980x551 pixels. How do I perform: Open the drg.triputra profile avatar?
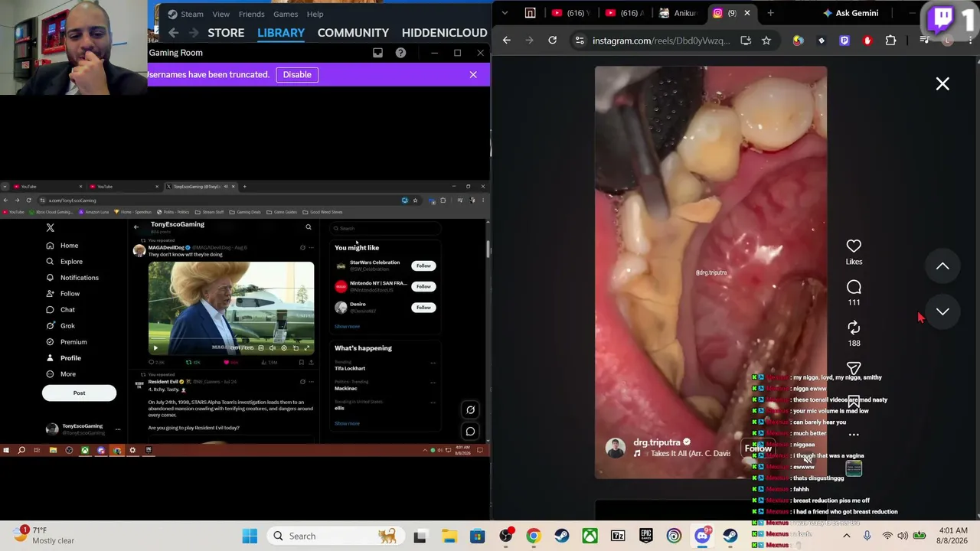(x=616, y=448)
